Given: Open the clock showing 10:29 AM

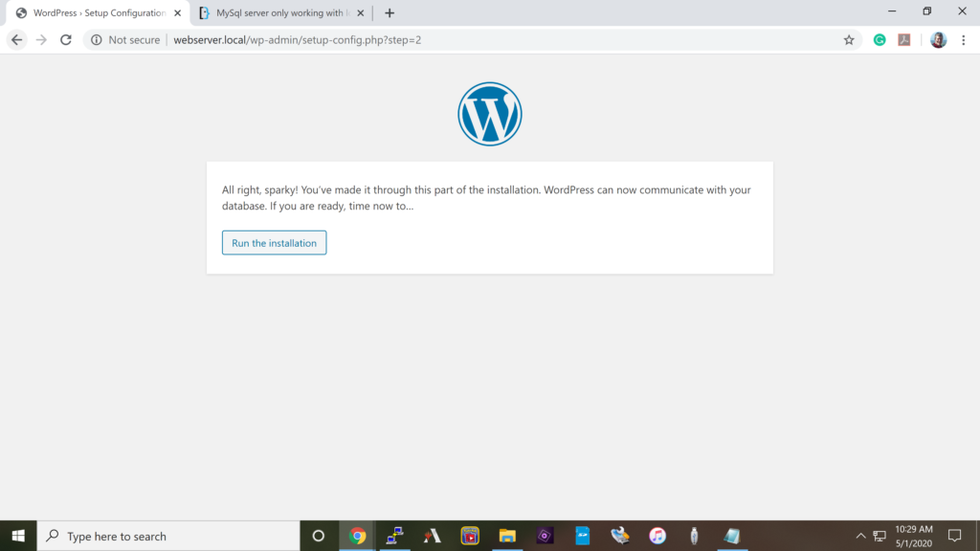Looking at the screenshot, I should click(914, 536).
